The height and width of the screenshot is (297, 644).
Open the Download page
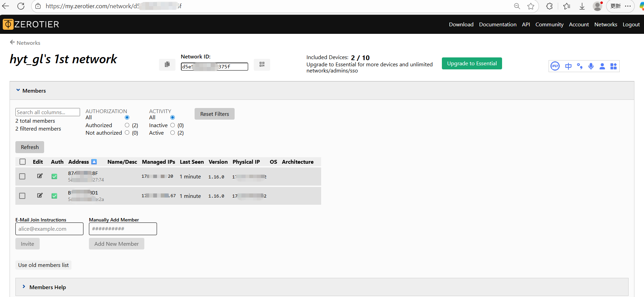pyautogui.click(x=461, y=25)
